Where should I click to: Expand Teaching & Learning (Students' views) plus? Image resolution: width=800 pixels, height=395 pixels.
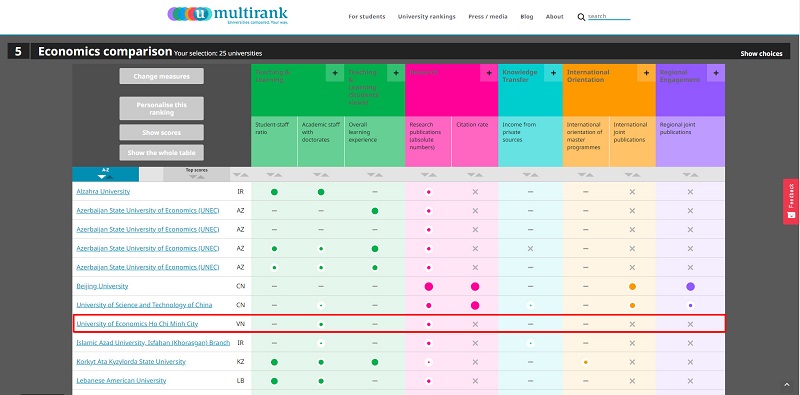395,73
